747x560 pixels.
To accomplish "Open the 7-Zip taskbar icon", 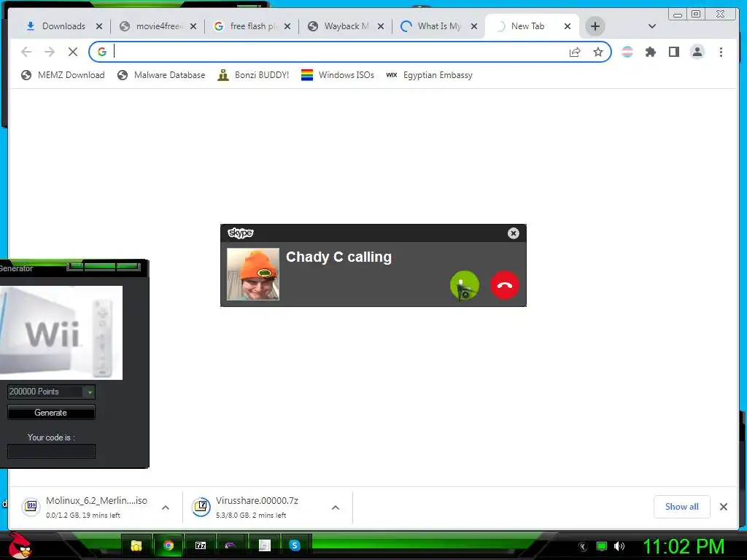I will pyautogui.click(x=201, y=545).
